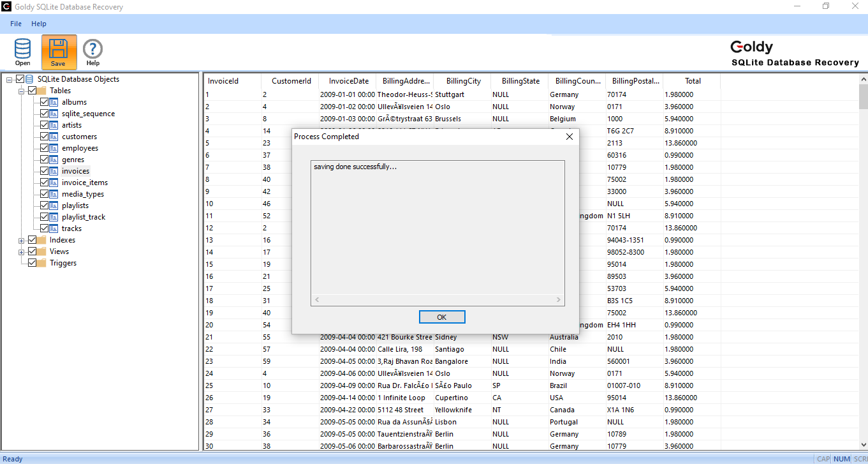Uncheck the invoices table checkbox
868x464 pixels.
coord(45,171)
